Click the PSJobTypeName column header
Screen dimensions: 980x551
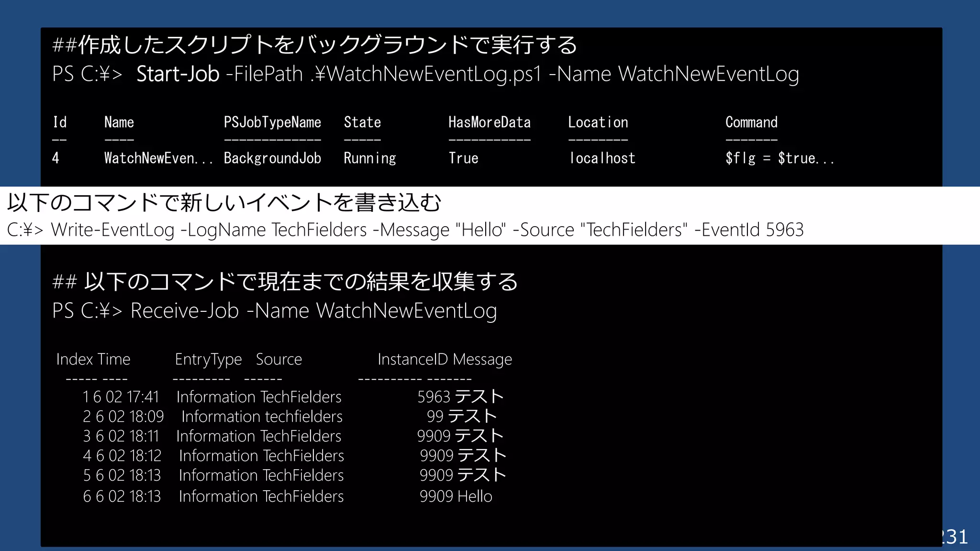272,122
